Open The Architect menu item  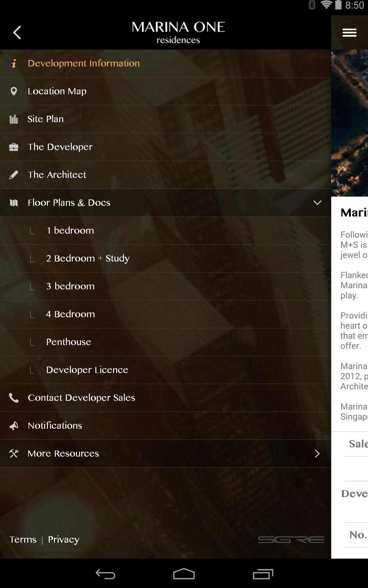166,175
